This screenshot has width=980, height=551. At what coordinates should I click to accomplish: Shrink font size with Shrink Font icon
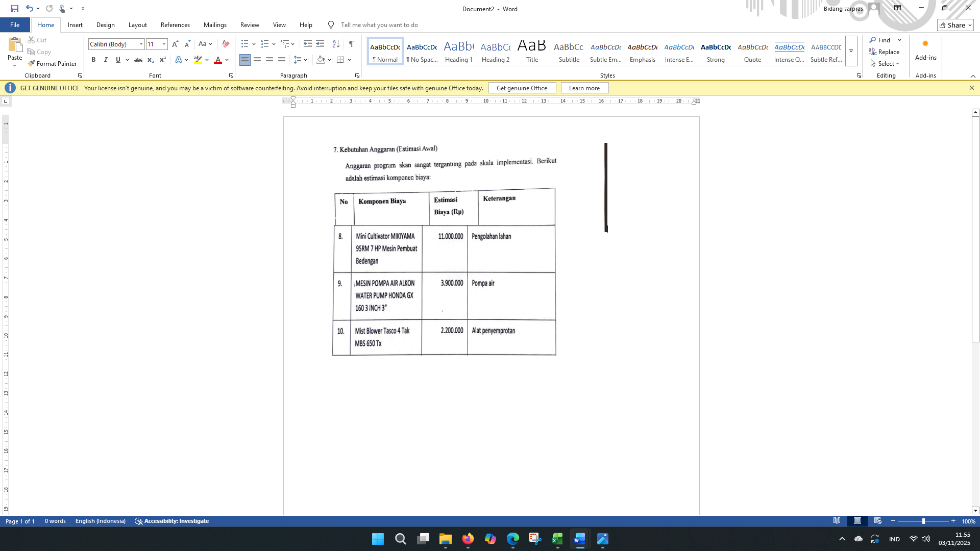point(187,44)
